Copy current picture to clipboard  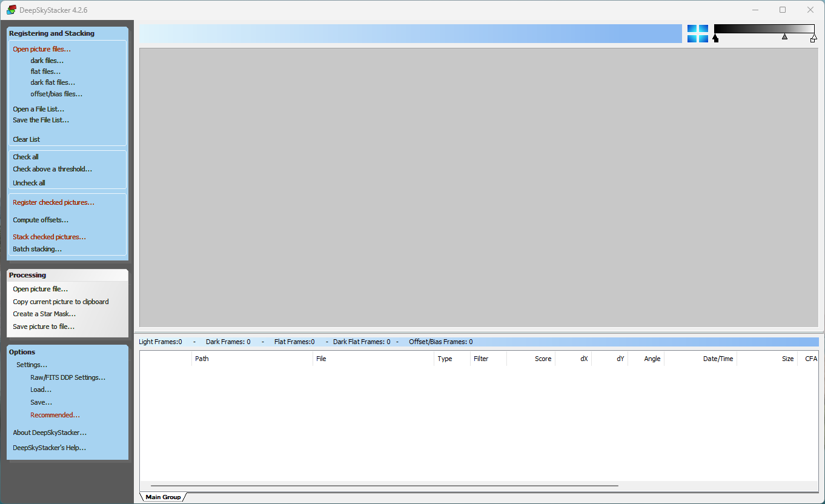(61, 302)
